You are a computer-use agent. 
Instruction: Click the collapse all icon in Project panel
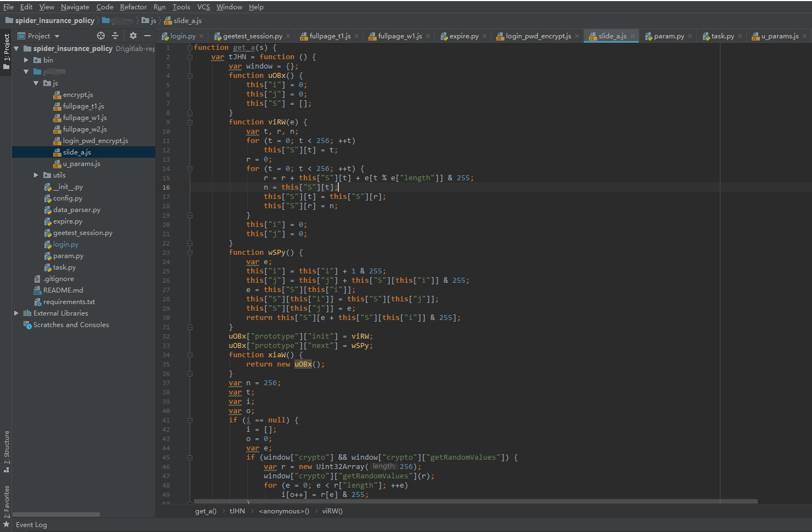tap(115, 36)
